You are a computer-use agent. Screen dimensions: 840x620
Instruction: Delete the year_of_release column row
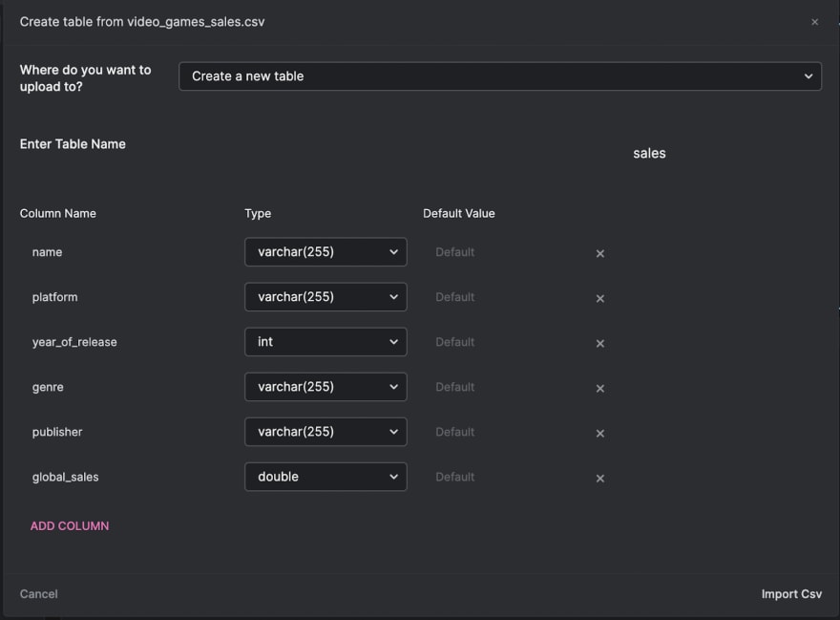point(600,344)
